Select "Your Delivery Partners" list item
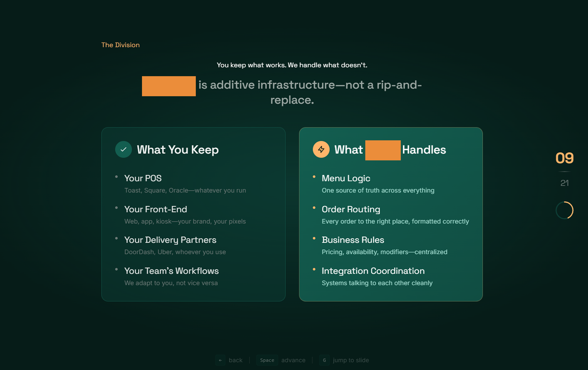Image resolution: width=588 pixels, height=370 pixels. [170, 240]
